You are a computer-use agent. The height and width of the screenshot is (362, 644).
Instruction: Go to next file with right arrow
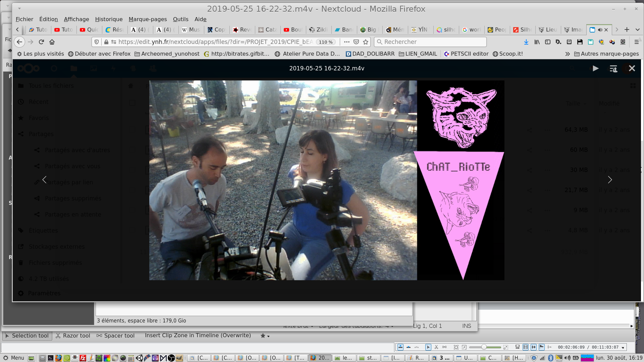pos(610,180)
